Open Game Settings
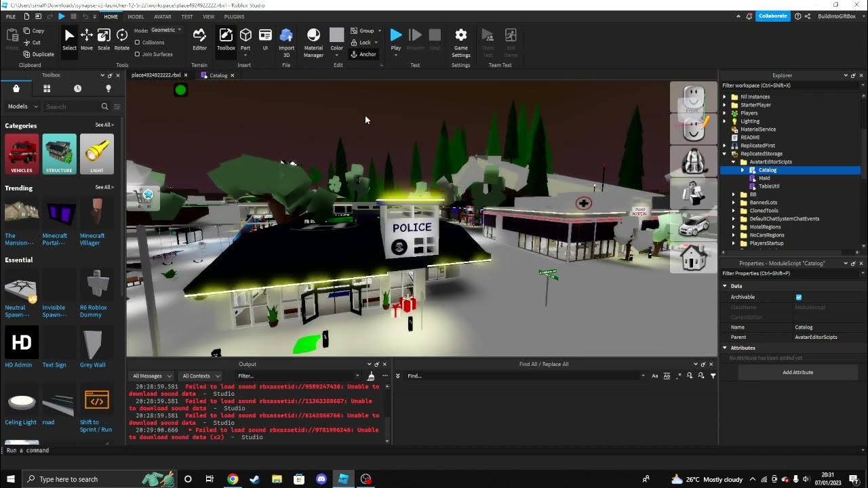The width and height of the screenshot is (868, 488). [461, 42]
